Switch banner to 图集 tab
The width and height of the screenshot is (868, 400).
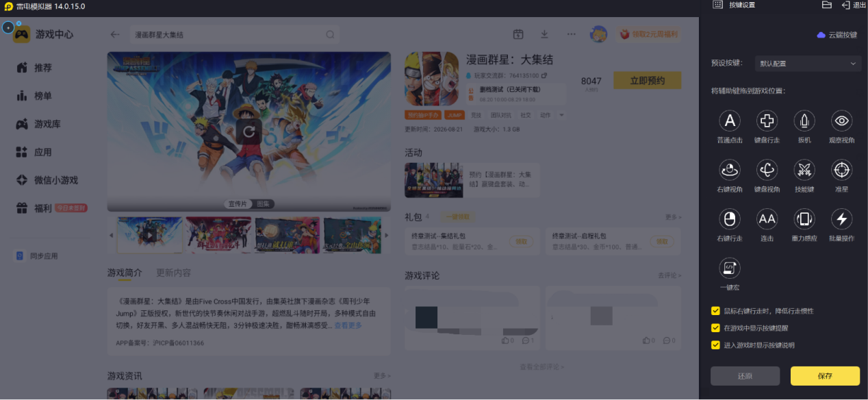(264, 204)
